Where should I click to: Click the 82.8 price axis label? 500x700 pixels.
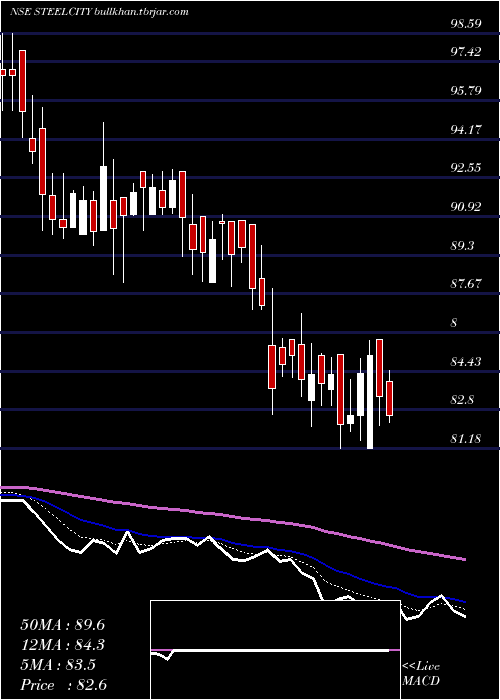coord(462,400)
